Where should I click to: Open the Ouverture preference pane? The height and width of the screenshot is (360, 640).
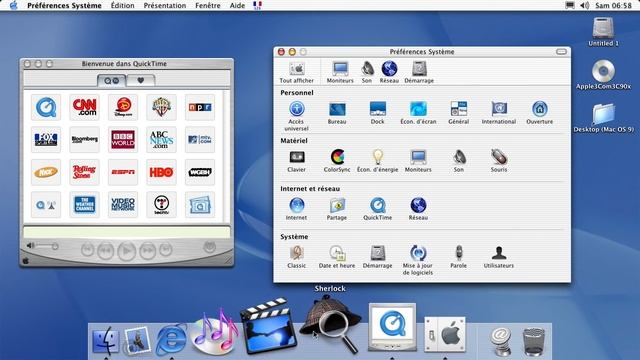coord(540,113)
